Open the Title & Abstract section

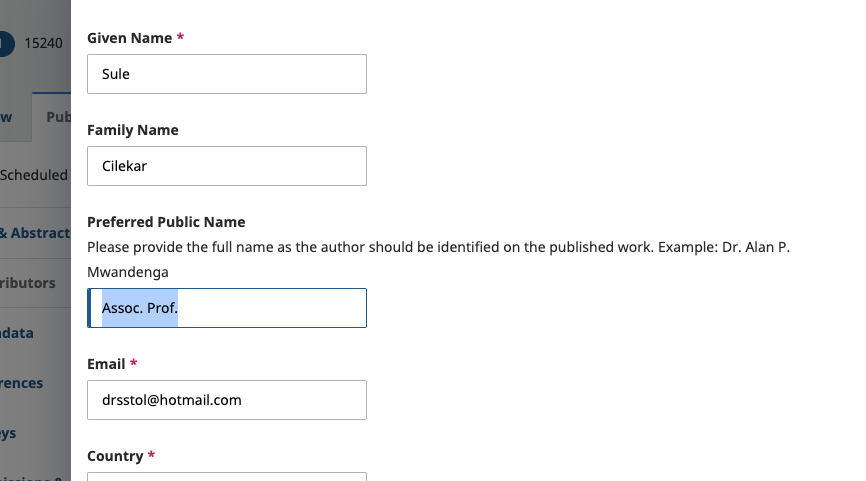34,233
